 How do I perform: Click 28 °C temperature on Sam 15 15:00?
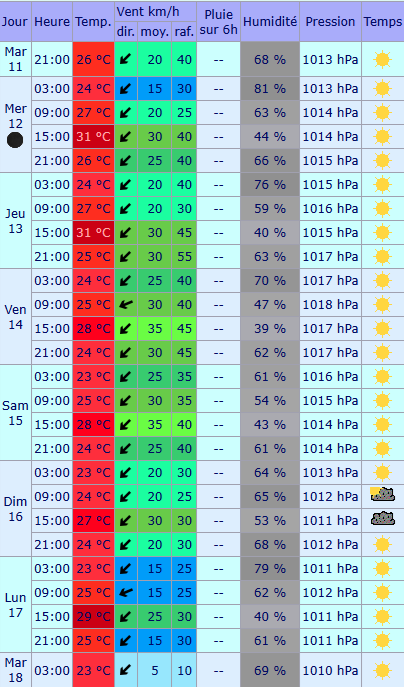tap(93, 425)
